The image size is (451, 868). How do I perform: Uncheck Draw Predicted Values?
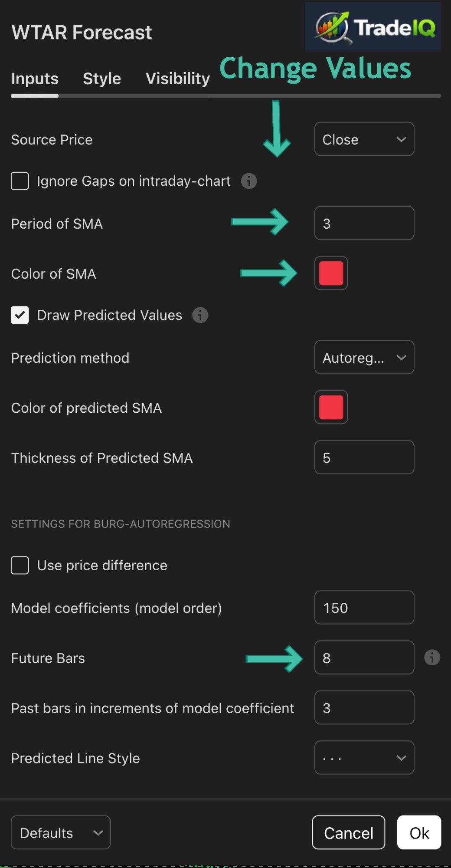point(20,315)
